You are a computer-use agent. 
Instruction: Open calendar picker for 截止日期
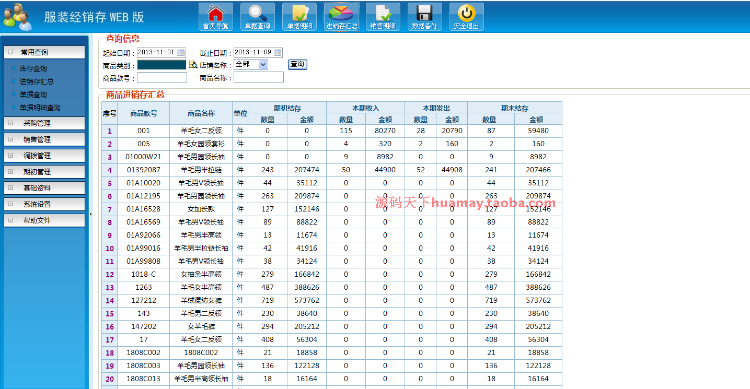pyautogui.click(x=277, y=52)
